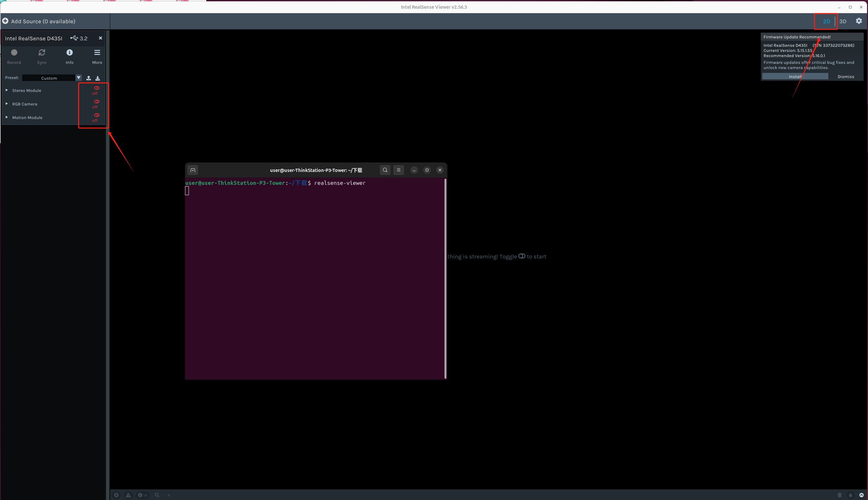Image resolution: width=868 pixels, height=500 pixels.
Task: Click the left panel vertical scrollbar
Action: click(108, 265)
